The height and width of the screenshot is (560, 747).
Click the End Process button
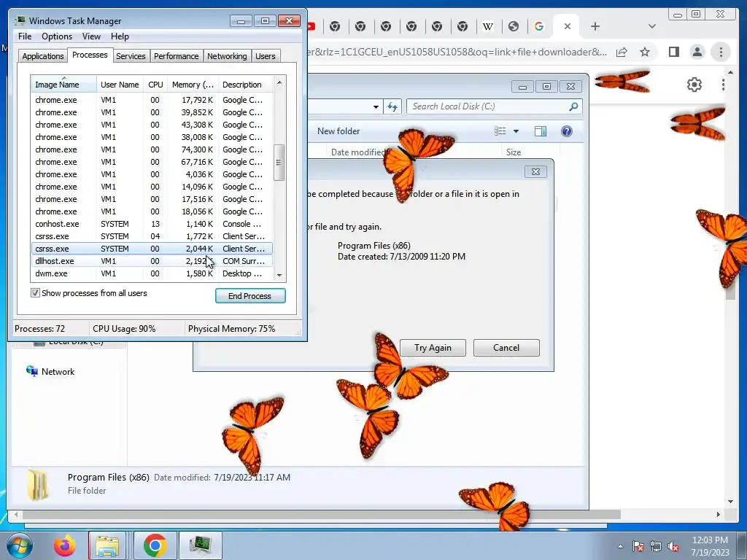point(250,296)
